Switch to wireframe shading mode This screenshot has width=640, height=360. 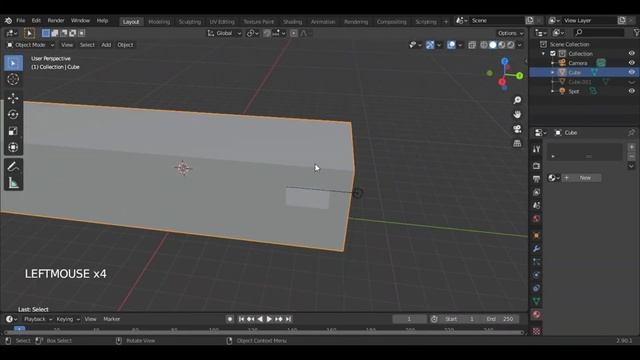click(x=484, y=45)
